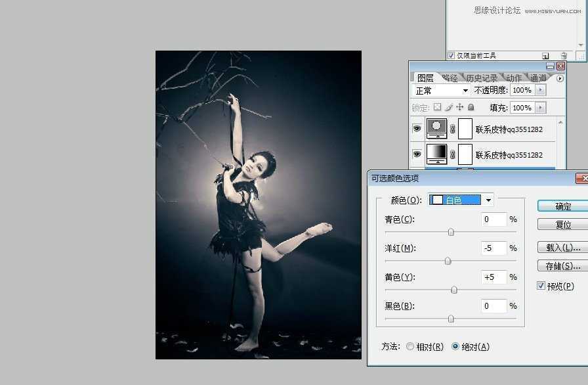
Task: Click the 黑色 value field
Action: point(494,306)
